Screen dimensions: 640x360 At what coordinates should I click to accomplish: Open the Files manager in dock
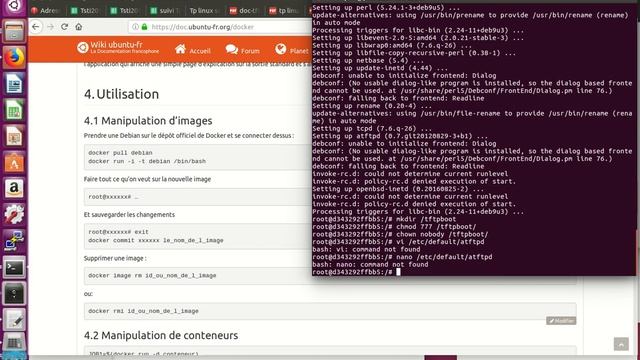[x=14, y=31]
